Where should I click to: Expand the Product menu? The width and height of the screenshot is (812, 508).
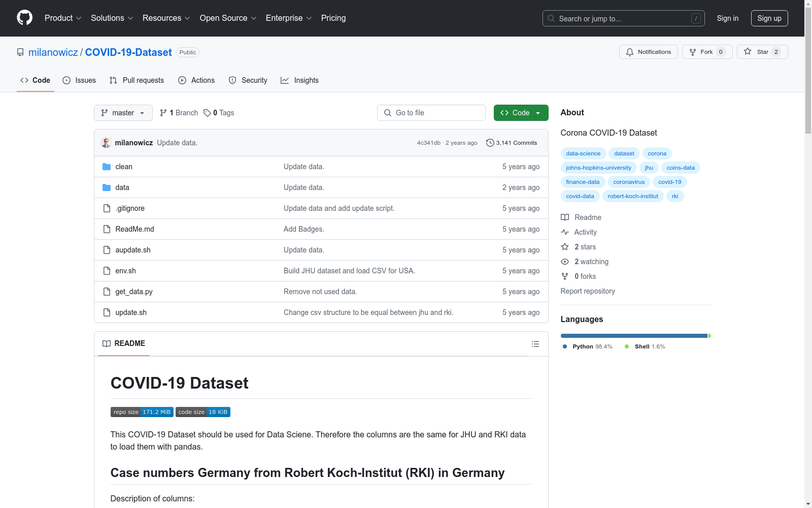tap(63, 18)
